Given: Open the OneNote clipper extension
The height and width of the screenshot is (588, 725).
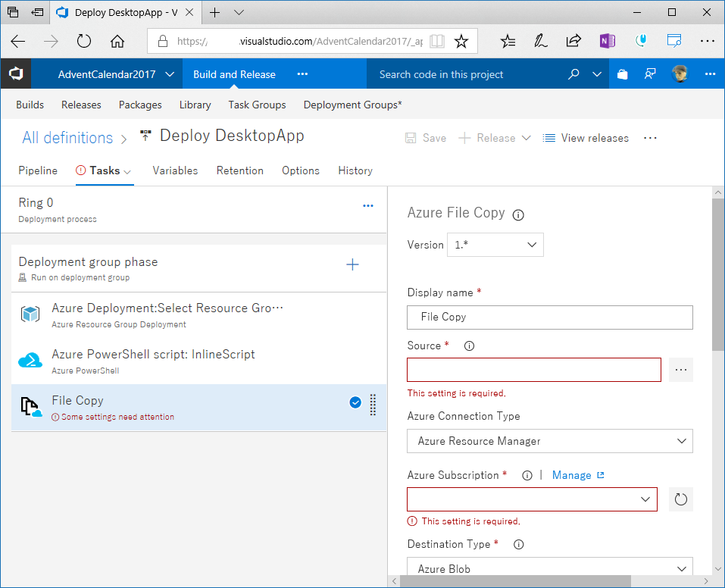Looking at the screenshot, I should (x=607, y=42).
